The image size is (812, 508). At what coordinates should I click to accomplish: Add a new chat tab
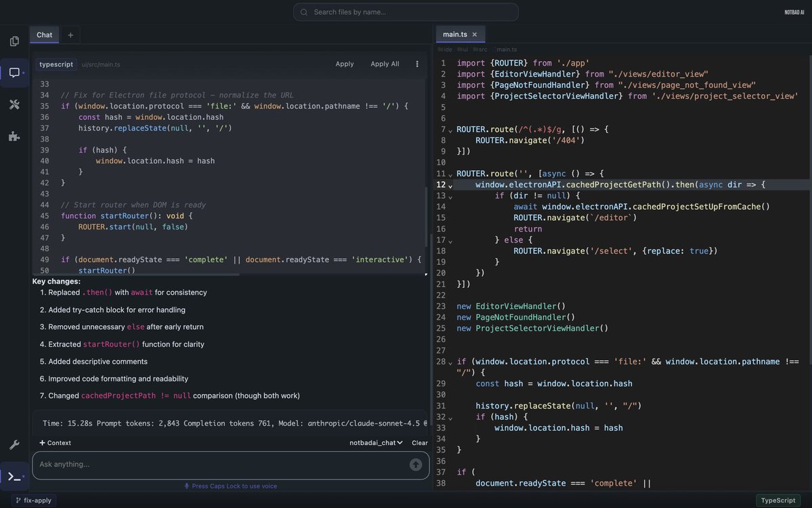click(x=70, y=35)
